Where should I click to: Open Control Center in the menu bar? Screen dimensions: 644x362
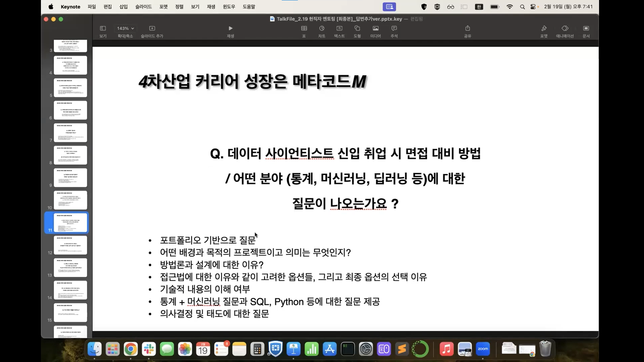[x=533, y=7]
